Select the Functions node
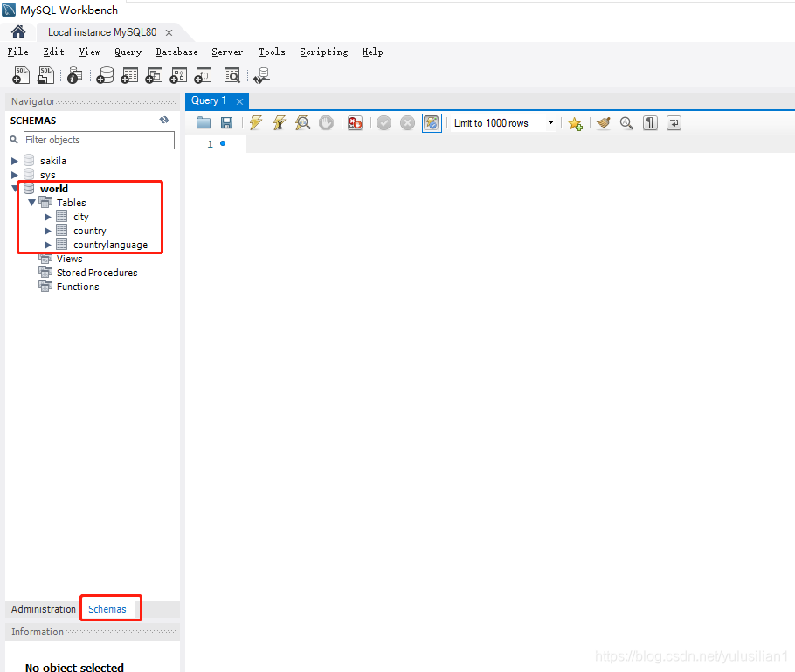Screen dimensions: 795x672 (78, 287)
